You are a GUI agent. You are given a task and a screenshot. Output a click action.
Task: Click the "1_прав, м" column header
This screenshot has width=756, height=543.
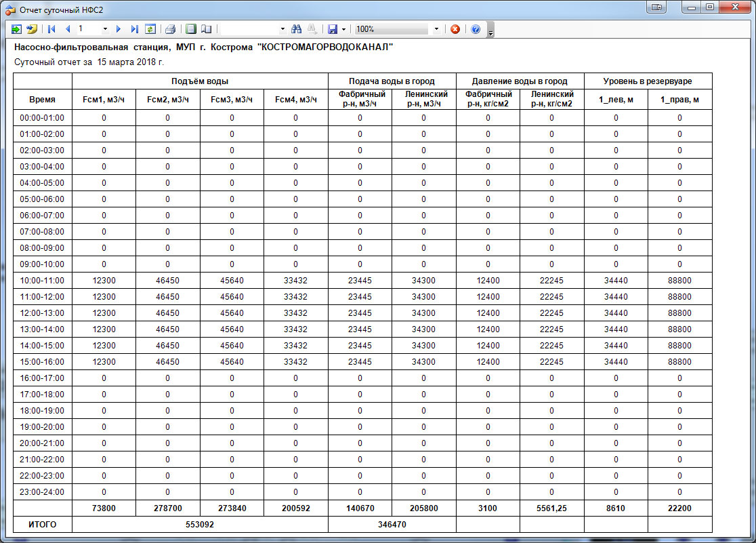pos(680,100)
